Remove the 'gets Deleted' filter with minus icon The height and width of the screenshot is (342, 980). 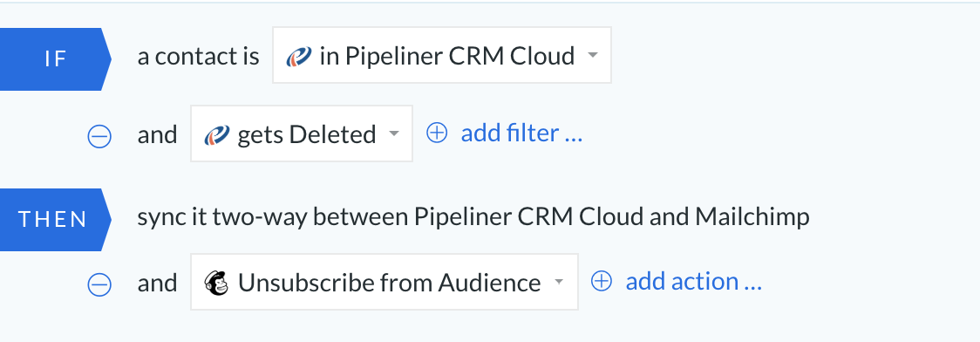(x=99, y=136)
